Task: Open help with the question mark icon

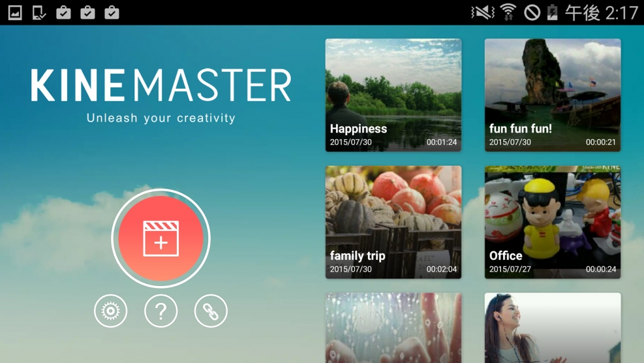Action: (161, 311)
